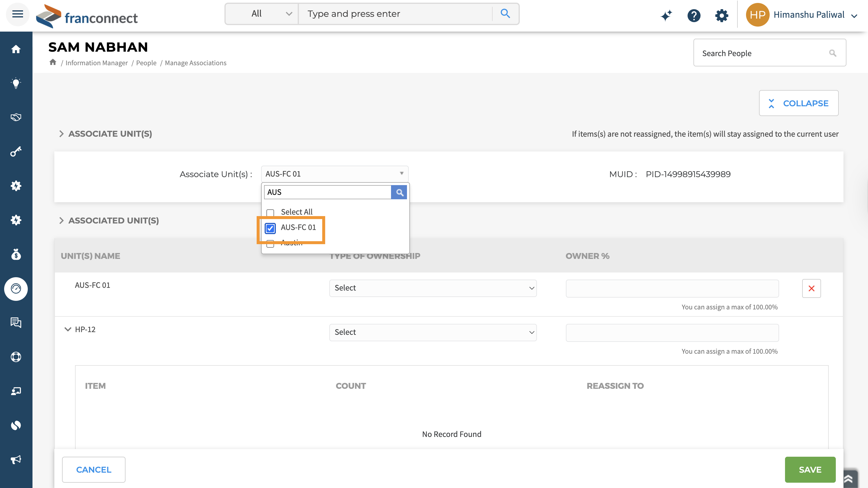
Task: Collapse the HP-12 unit row
Action: tap(68, 329)
